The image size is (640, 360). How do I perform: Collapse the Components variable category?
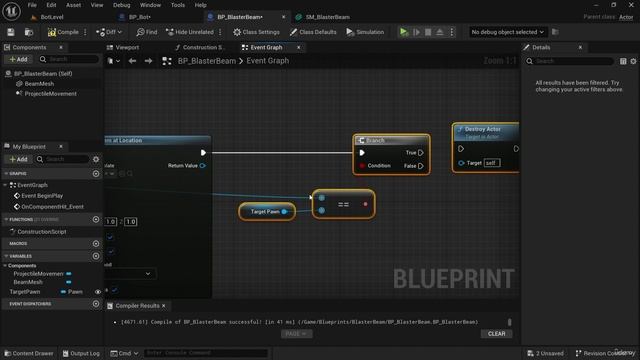[5, 265]
